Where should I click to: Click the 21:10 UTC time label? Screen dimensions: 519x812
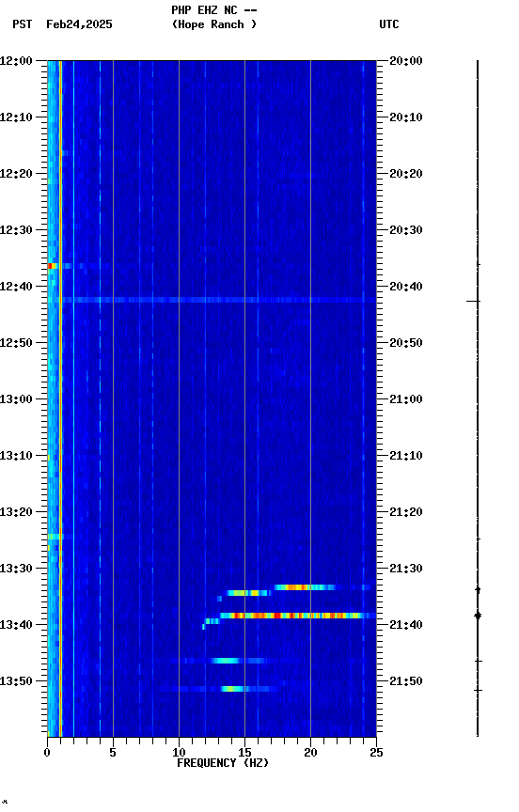(406, 456)
